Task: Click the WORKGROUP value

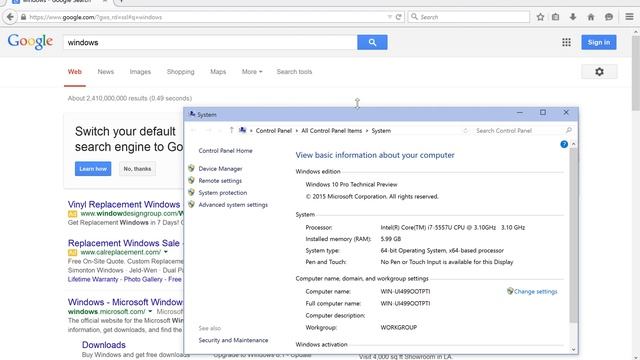Action: (398, 327)
